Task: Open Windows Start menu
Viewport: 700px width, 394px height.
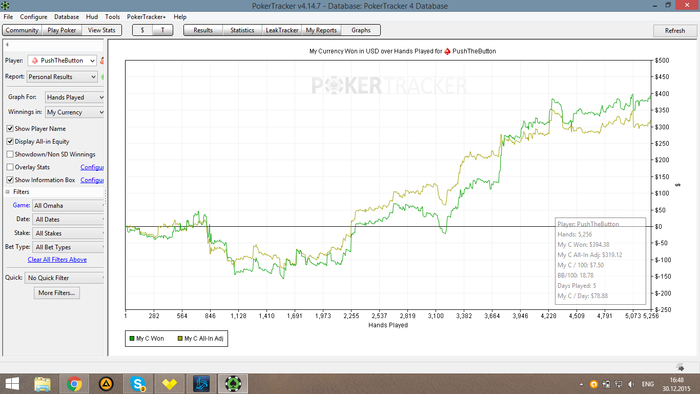Action: coord(12,384)
